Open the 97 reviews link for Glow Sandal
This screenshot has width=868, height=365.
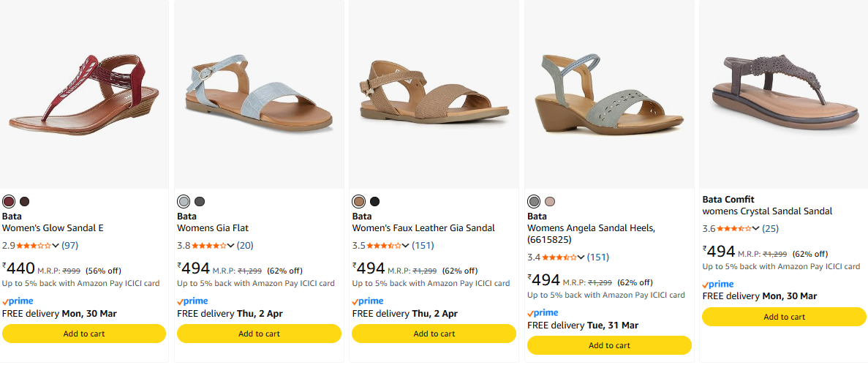[x=70, y=246]
